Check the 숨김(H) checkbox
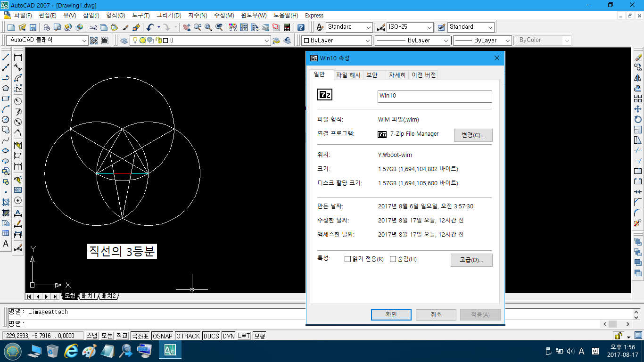The height and width of the screenshot is (362, 644). point(393,259)
